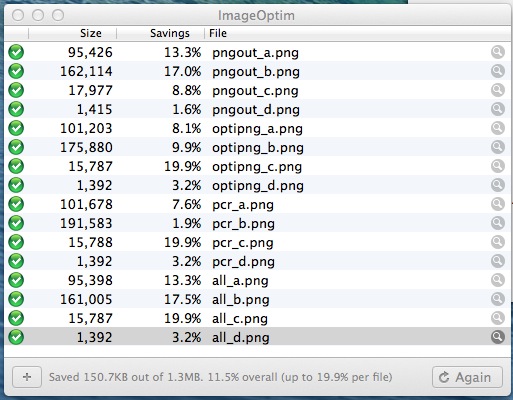Click the magnifier icon for pcr_b.png
The height and width of the screenshot is (400, 513).
[497, 223]
